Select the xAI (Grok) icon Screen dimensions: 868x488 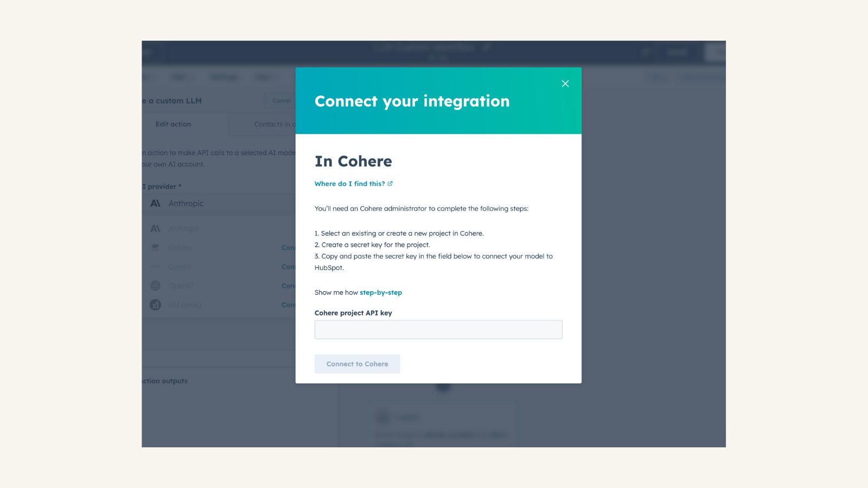(155, 304)
